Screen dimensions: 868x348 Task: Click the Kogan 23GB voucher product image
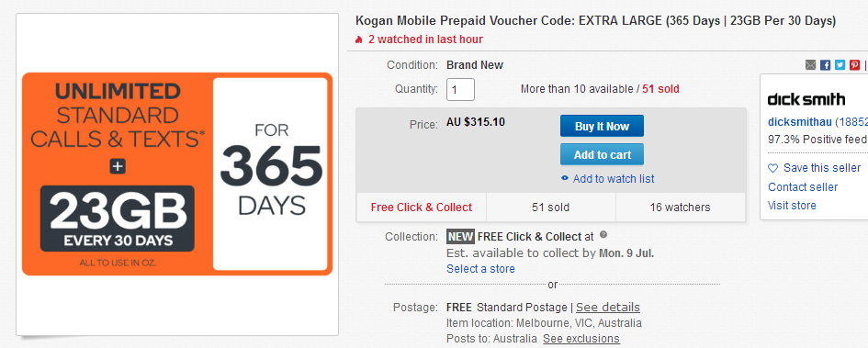click(177, 174)
